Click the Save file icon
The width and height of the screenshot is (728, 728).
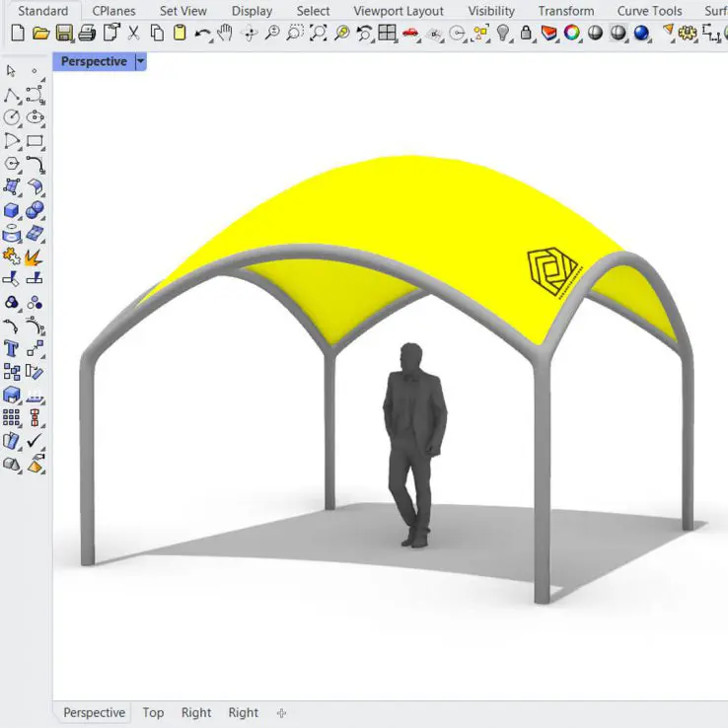[64, 34]
